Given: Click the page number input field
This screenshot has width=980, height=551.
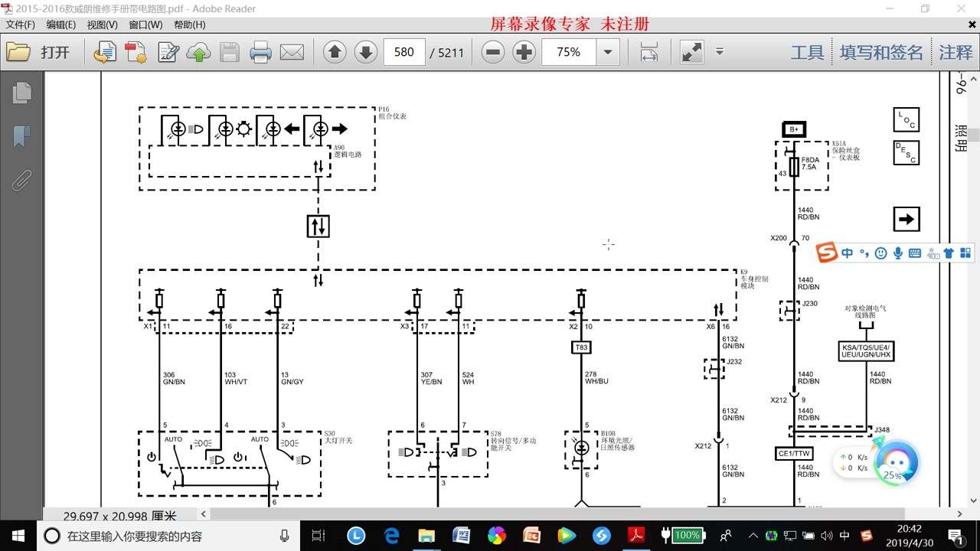Looking at the screenshot, I should pyautogui.click(x=404, y=52).
